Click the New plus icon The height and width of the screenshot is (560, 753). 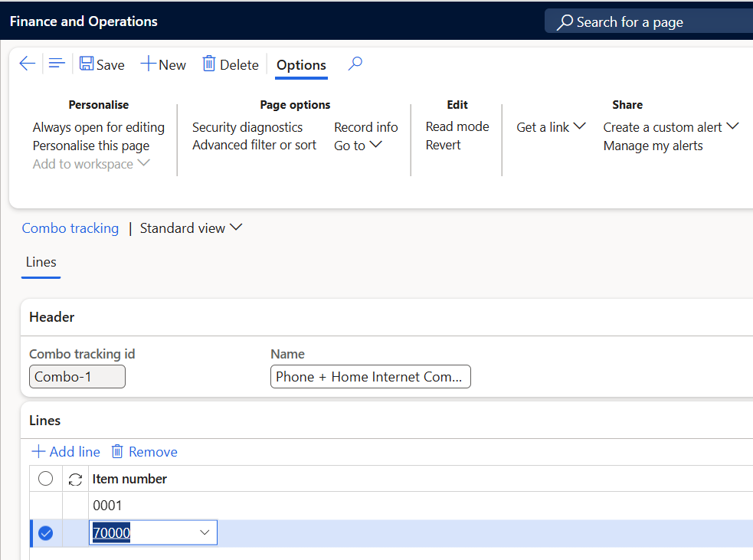pos(149,64)
